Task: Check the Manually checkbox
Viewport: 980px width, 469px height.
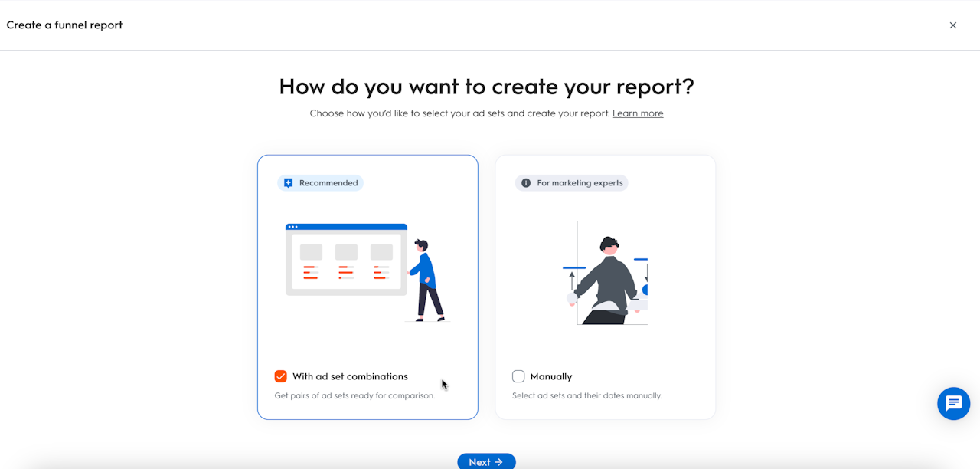Action: (518, 376)
